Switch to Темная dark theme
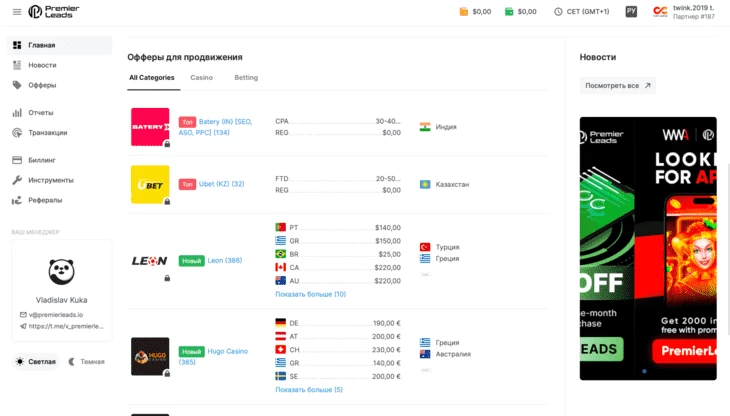The height and width of the screenshot is (416, 730). click(x=87, y=362)
